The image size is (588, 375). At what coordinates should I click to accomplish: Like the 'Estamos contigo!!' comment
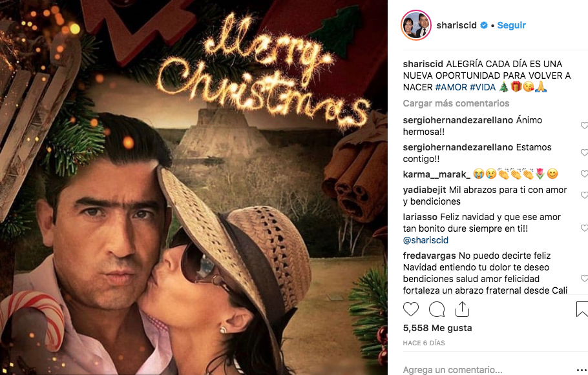coord(584,152)
